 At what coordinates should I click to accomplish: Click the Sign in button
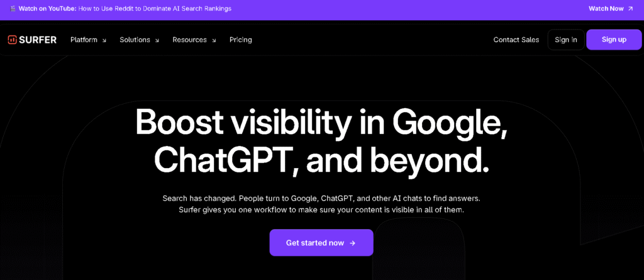[x=565, y=40]
